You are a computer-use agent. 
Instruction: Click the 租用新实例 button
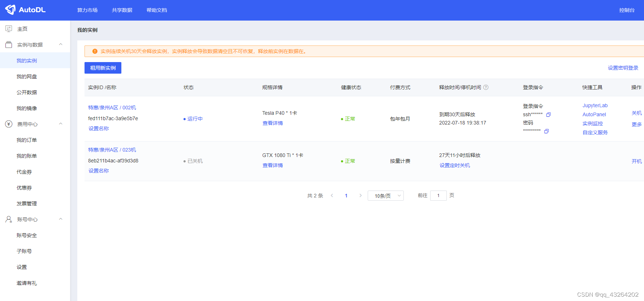pos(103,68)
